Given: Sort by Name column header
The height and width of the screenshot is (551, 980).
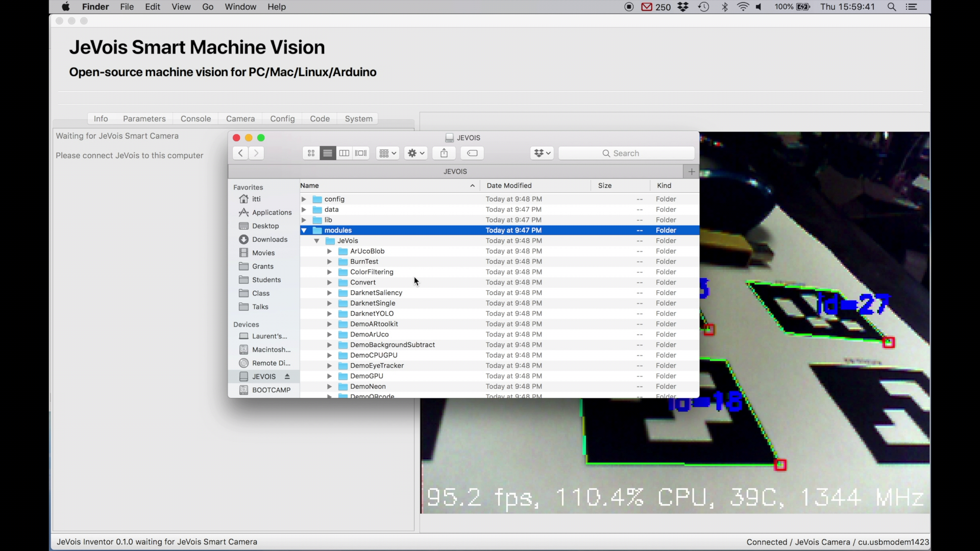Looking at the screenshot, I should (389, 186).
